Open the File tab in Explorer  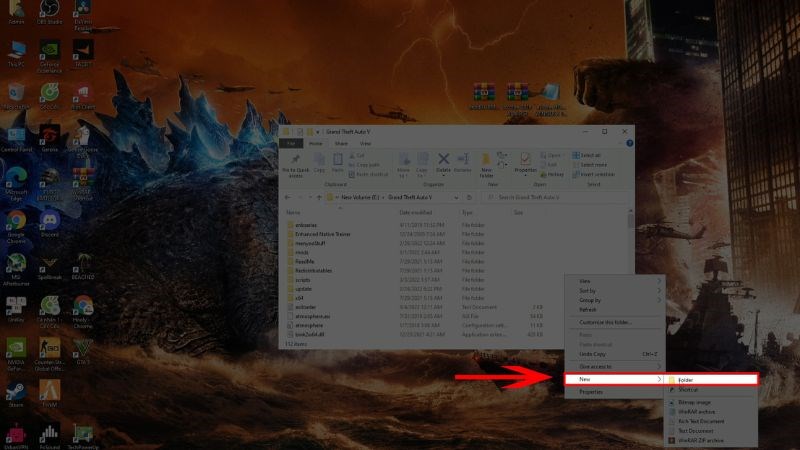point(291,143)
